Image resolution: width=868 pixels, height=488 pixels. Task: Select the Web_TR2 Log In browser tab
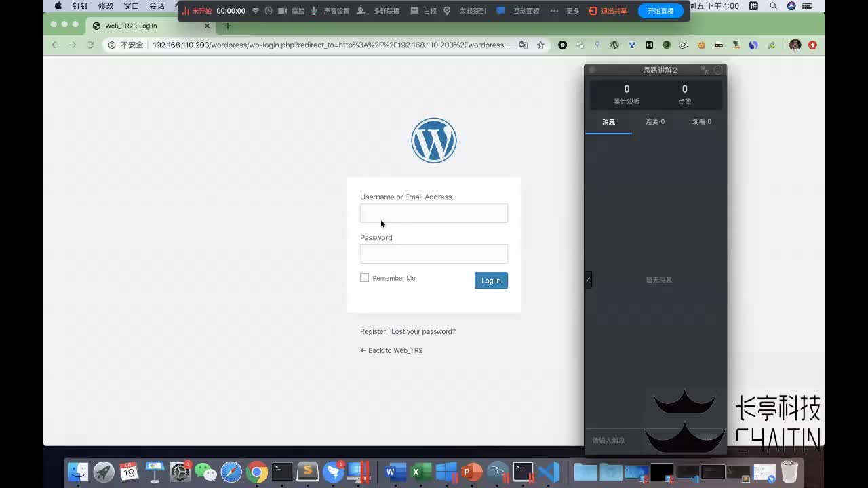(151, 26)
